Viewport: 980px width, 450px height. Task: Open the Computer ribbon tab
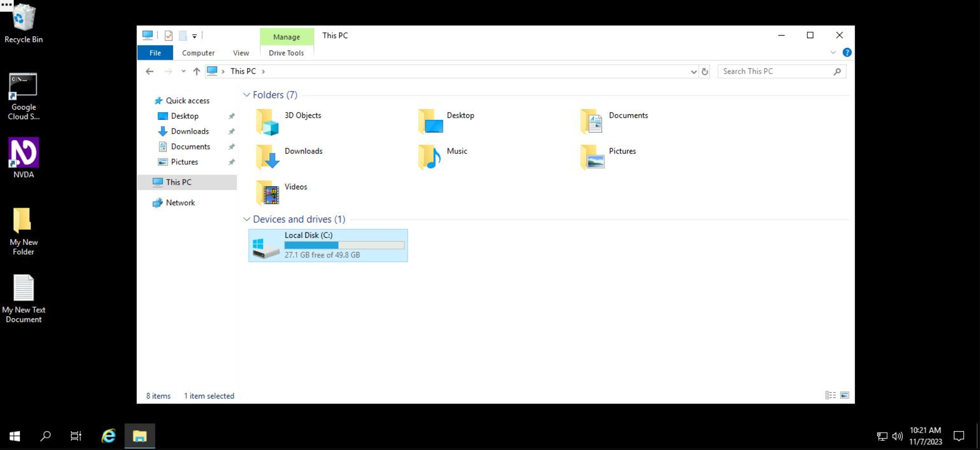tap(198, 53)
